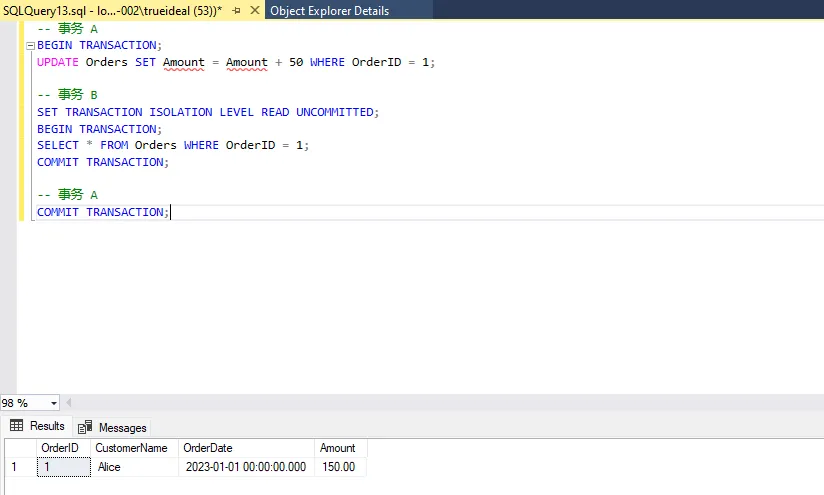This screenshot has height=495, width=824.
Task: Pin the SQLQuery13.sql tab
Action: 237,11
